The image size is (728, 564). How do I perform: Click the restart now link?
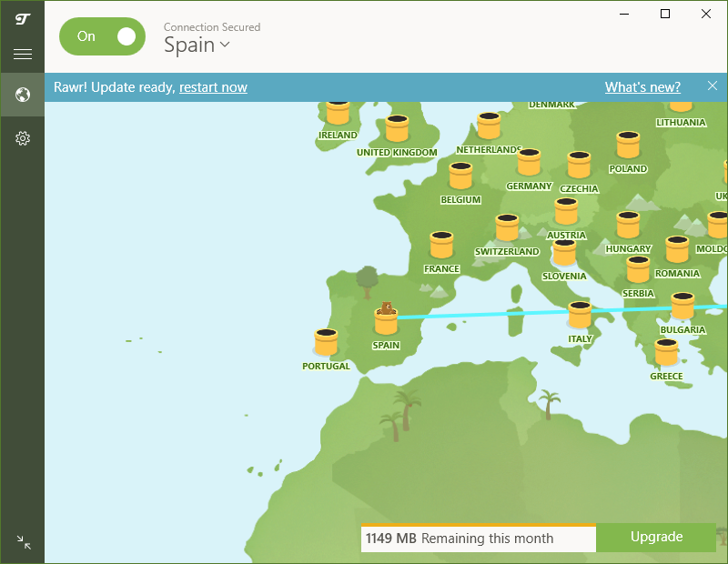213,87
